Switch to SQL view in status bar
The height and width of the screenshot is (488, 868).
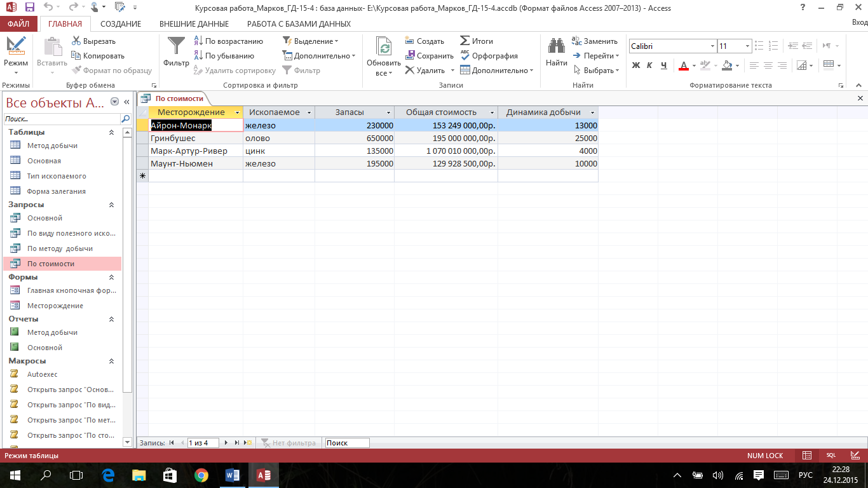[831, 456]
